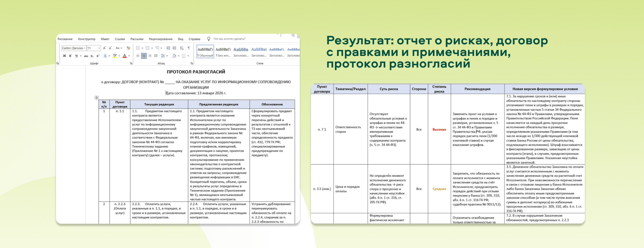Click the line spacing icon
This screenshot has height=248, width=644.
coord(163,56)
